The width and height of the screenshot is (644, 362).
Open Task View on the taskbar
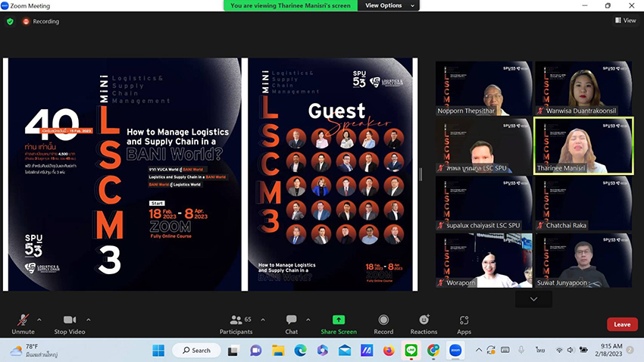click(x=233, y=351)
